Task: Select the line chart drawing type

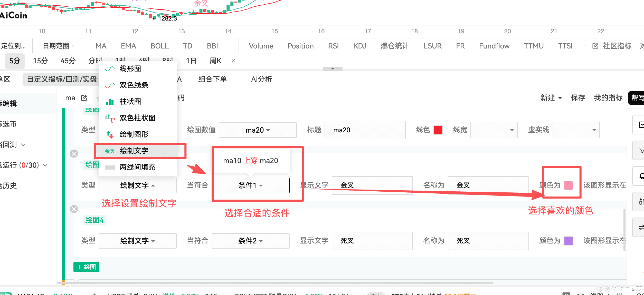Action: pos(130,69)
